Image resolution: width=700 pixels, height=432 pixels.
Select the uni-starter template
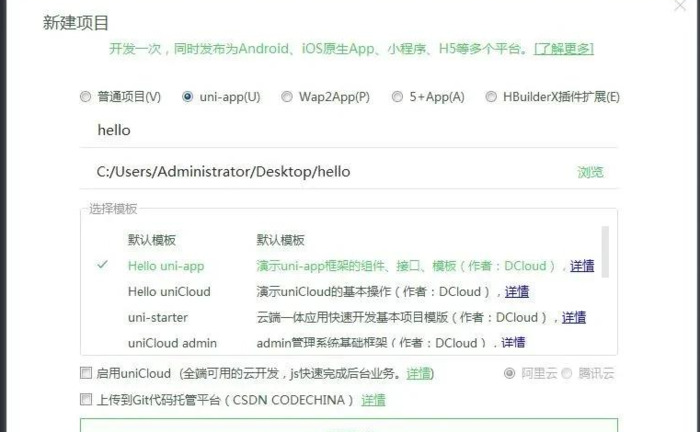(152, 317)
